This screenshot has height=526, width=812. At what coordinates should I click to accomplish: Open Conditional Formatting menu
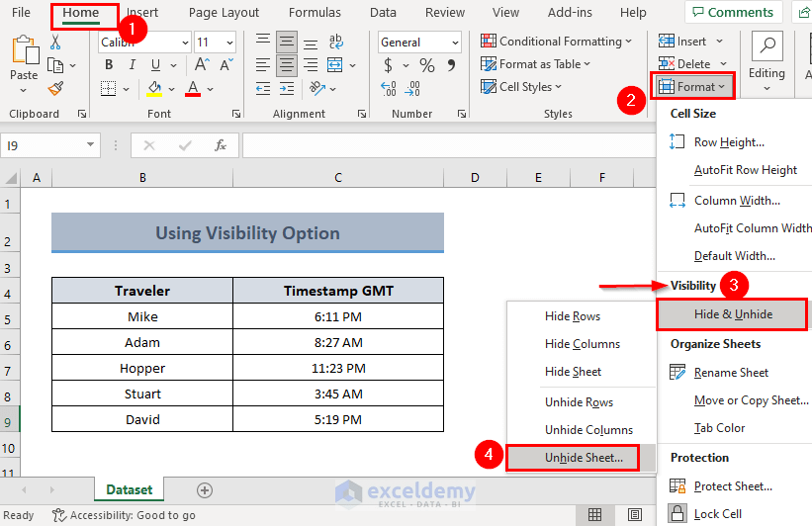556,42
